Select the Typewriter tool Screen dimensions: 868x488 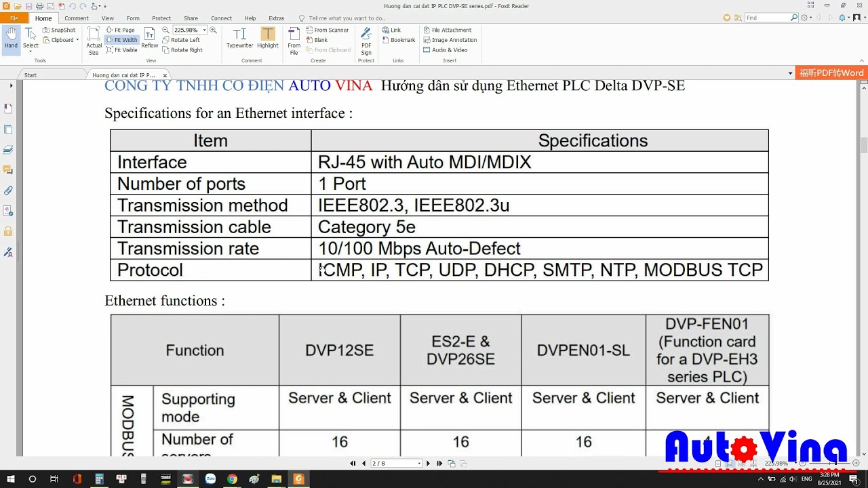tap(239, 38)
